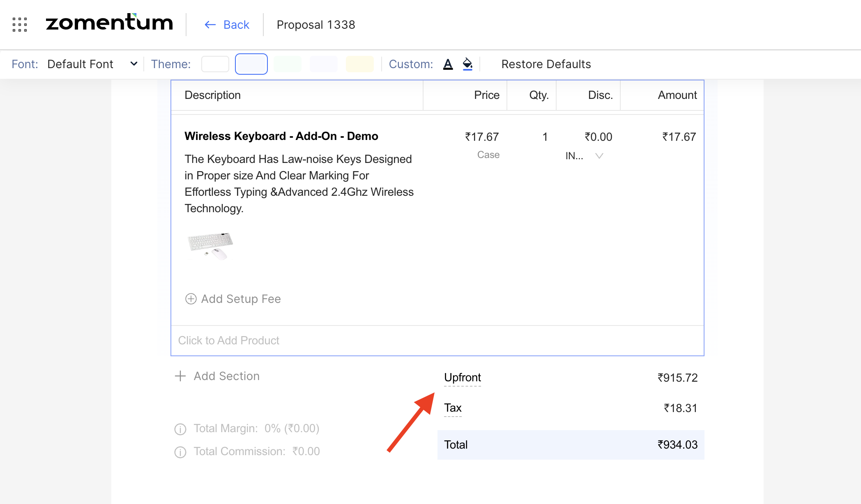
Task: Select the white theme swatch
Action: point(215,64)
